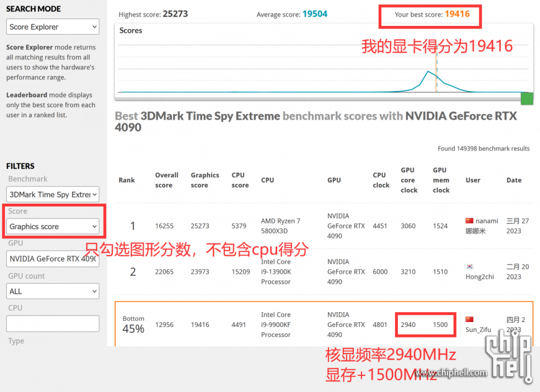This screenshot has width=540, height=392.
Task: Click the China flag next to nanami
Action: [469, 221]
